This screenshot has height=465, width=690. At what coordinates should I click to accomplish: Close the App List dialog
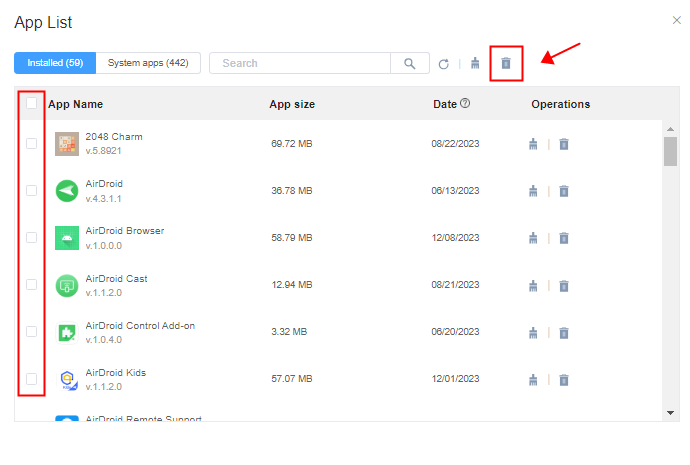pyautogui.click(x=676, y=20)
